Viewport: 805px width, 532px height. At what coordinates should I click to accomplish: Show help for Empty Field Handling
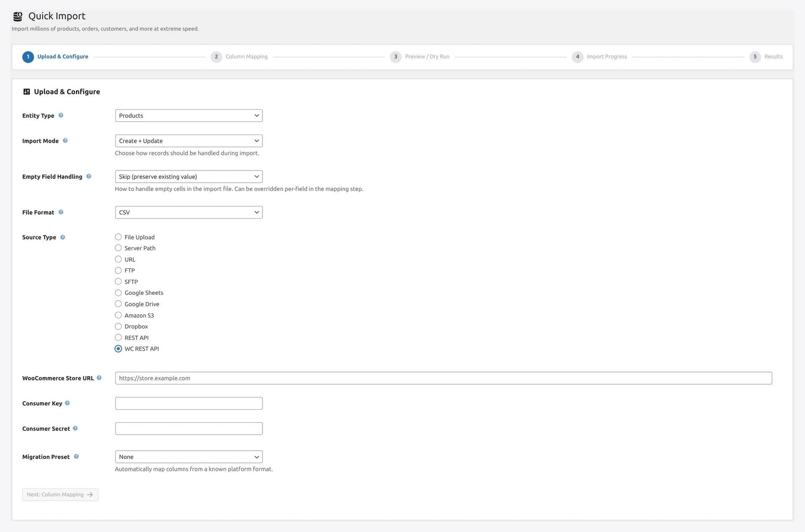coord(89,176)
